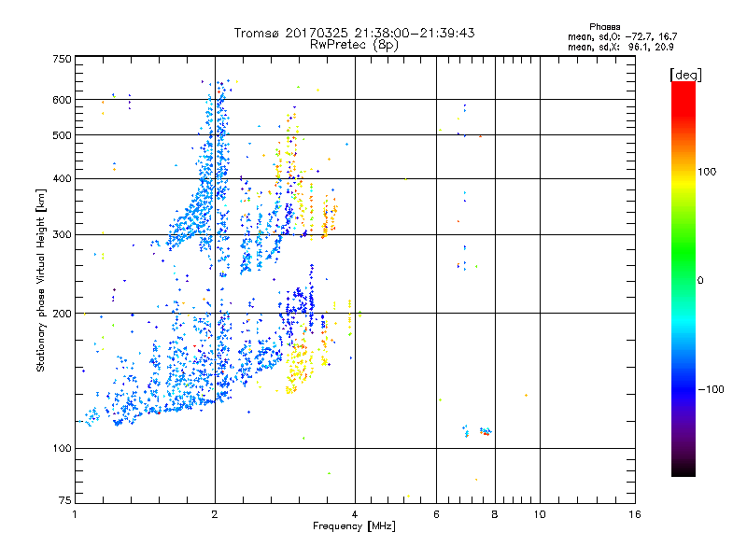The image size is (747, 560).
Task: Click the black bottom end of the colorbar
Action: pyautogui.click(x=684, y=469)
